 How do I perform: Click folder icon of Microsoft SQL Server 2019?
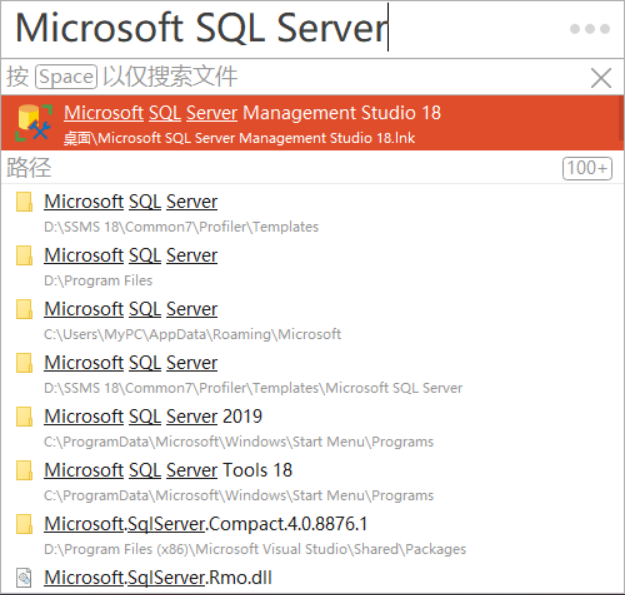click(x=25, y=417)
